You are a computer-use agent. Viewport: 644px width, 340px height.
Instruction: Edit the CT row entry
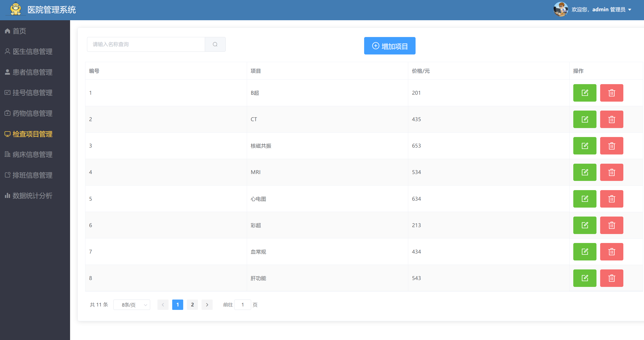point(585,119)
